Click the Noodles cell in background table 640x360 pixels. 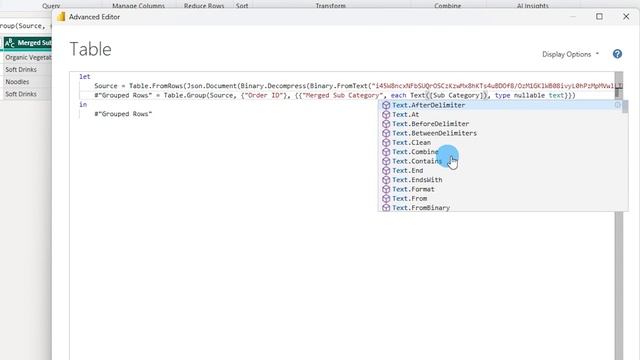point(27,82)
